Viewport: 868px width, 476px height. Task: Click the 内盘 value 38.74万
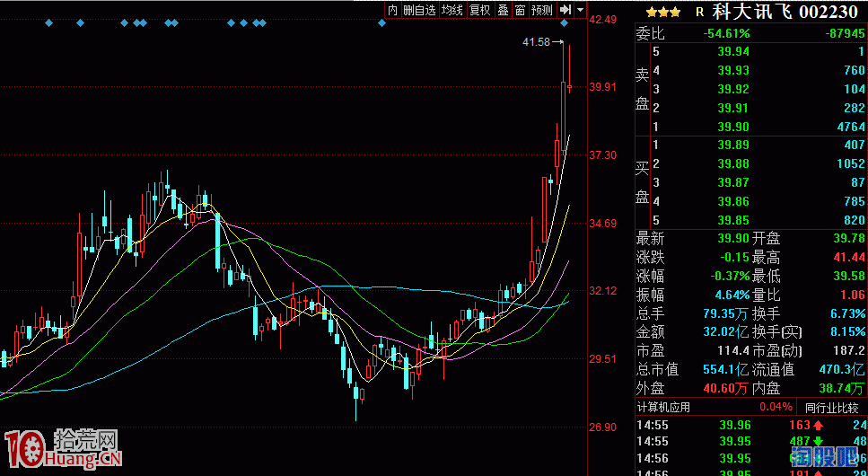tap(841, 389)
